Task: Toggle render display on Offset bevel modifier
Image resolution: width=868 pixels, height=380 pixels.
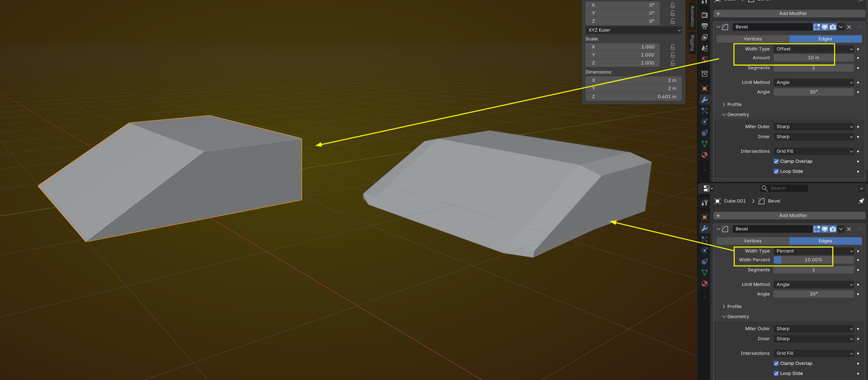Action: pos(833,27)
